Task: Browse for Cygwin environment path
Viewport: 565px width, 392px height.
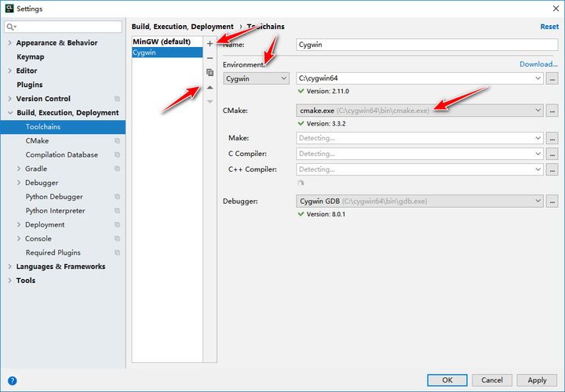Action: coord(552,78)
